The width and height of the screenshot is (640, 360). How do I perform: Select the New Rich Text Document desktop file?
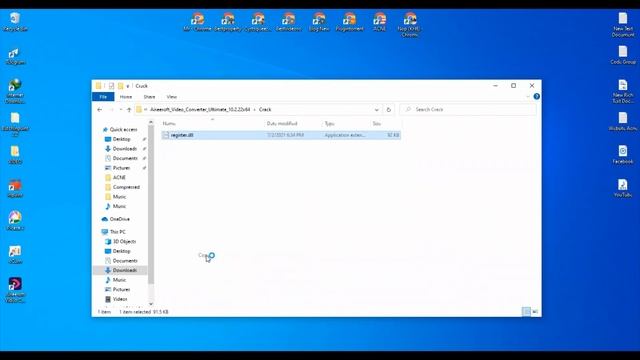click(623, 91)
